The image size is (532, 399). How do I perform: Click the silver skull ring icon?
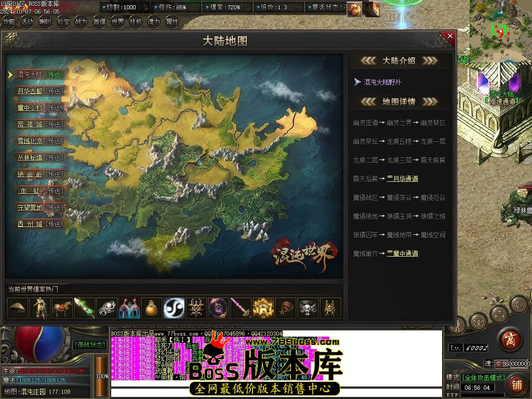click(x=308, y=308)
